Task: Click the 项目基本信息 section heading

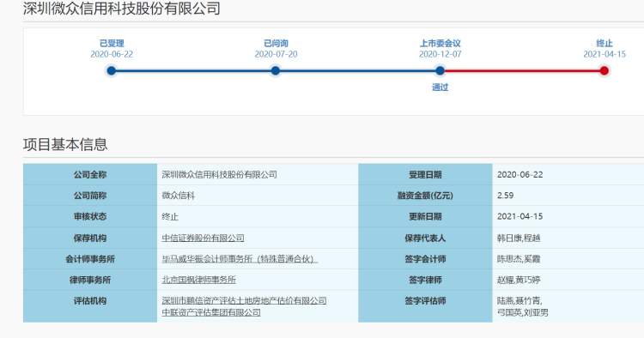Action: click(65, 144)
